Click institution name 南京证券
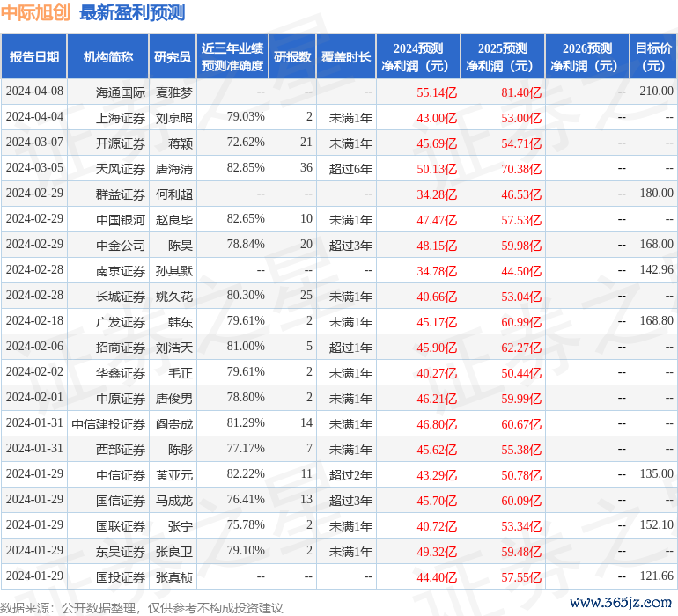Image resolution: width=678 pixels, height=616 pixels. [x=121, y=271]
